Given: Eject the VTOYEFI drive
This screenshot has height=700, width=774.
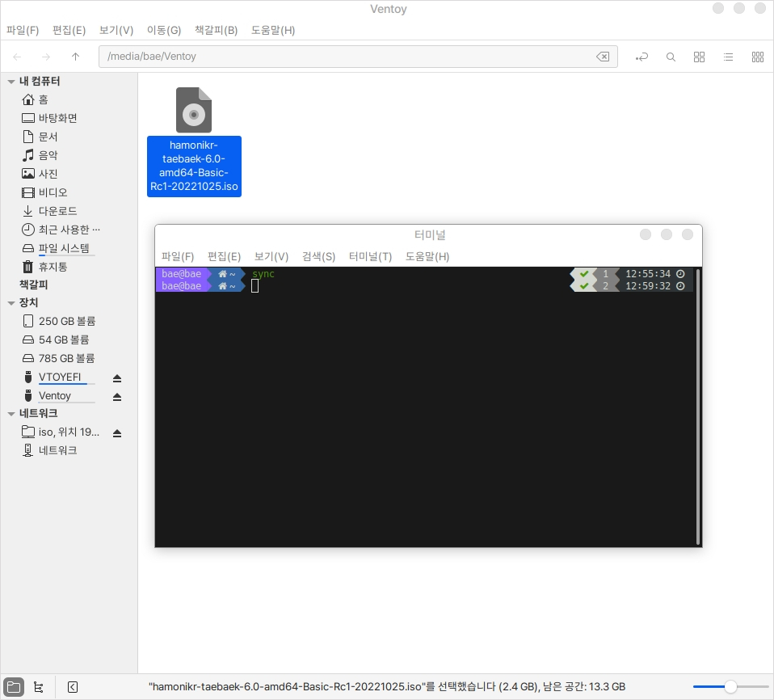Looking at the screenshot, I should pyautogui.click(x=117, y=377).
